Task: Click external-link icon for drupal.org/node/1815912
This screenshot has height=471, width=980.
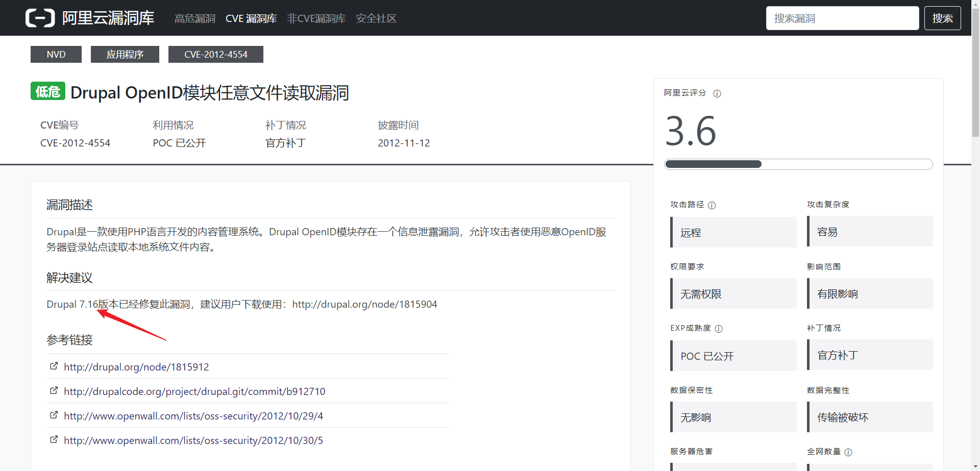Action: tap(54, 366)
